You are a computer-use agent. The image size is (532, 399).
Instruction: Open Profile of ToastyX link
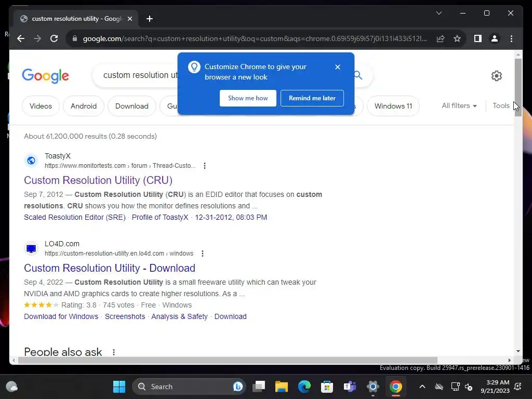point(160,217)
